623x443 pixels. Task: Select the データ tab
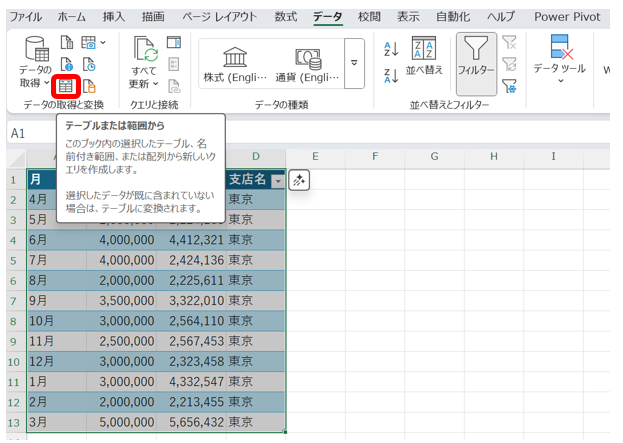327,17
